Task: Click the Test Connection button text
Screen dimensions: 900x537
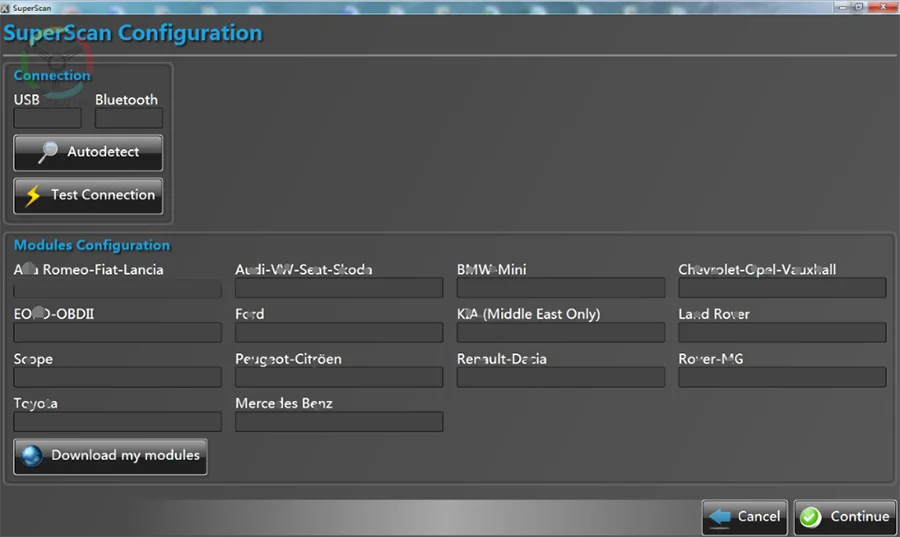Action: pos(103,195)
